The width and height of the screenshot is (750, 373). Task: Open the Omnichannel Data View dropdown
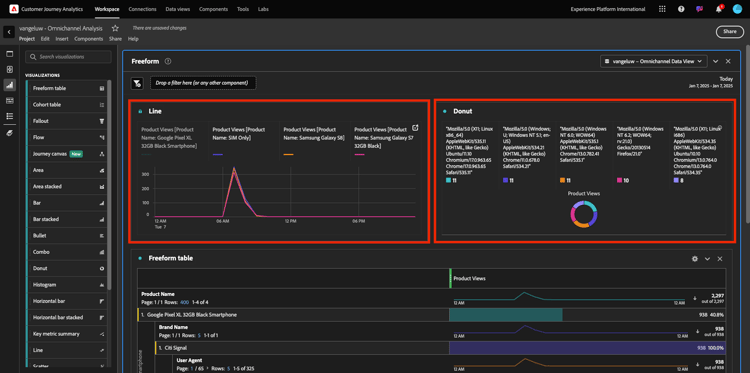(654, 61)
